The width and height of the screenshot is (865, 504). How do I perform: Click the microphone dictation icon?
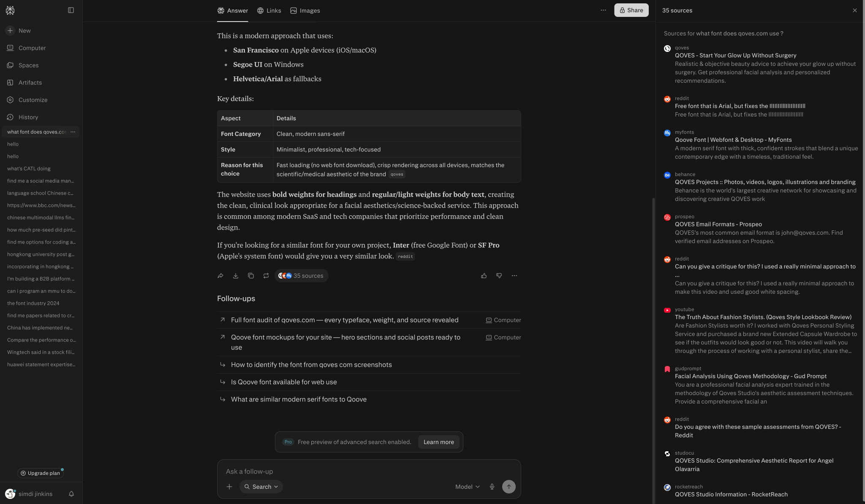pyautogui.click(x=492, y=487)
